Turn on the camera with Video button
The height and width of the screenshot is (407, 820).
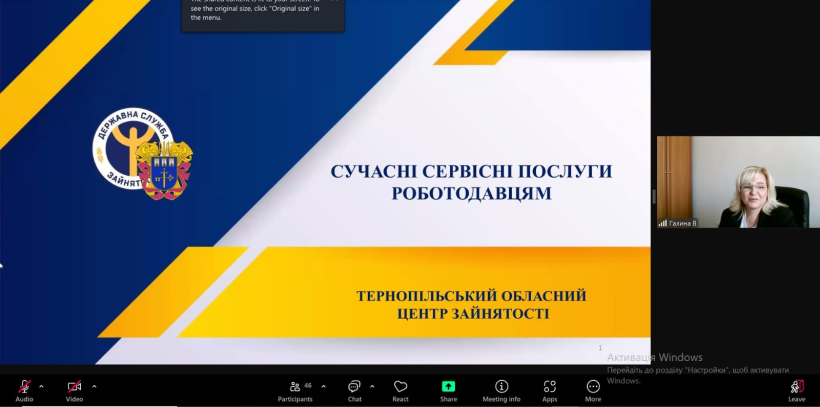pos(74,391)
